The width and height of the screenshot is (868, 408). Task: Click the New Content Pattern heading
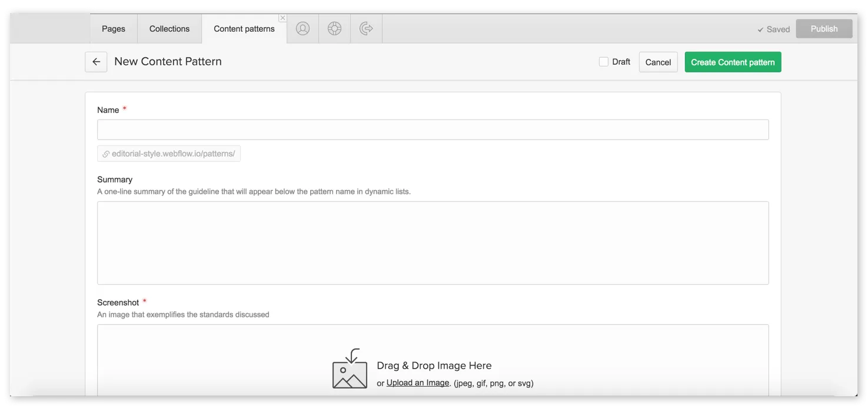(168, 61)
